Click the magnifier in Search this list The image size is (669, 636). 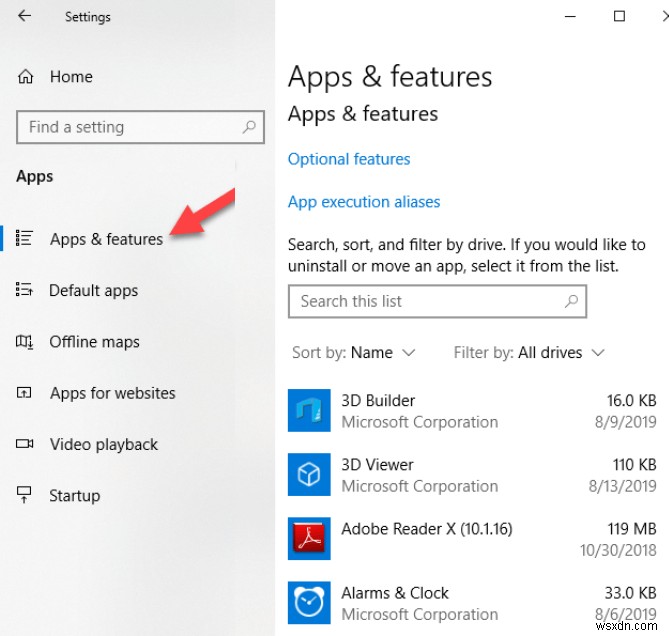(571, 302)
